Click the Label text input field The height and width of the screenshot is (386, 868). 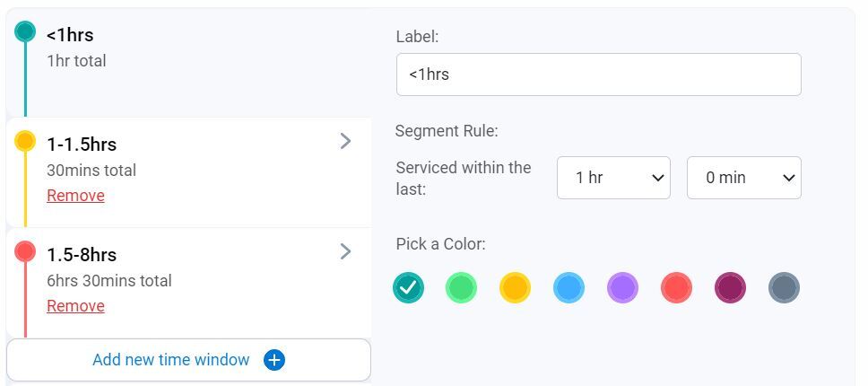pyautogui.click(x=598, y=75)
